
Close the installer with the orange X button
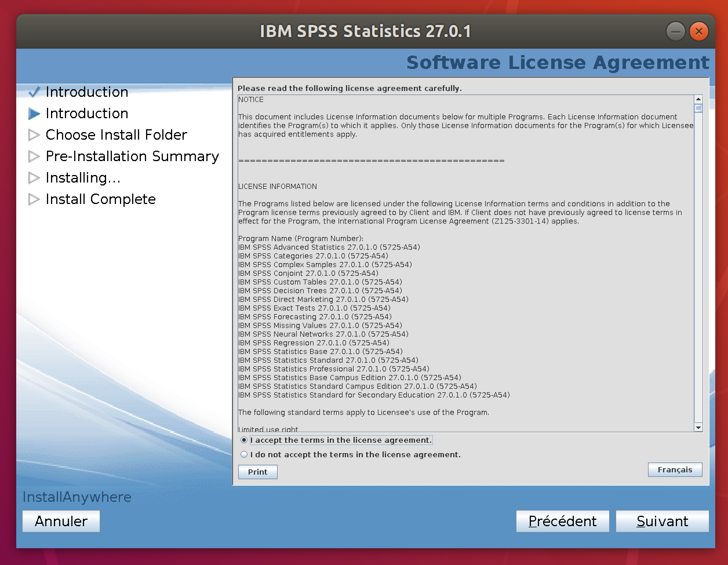click(x=699, y=32)
